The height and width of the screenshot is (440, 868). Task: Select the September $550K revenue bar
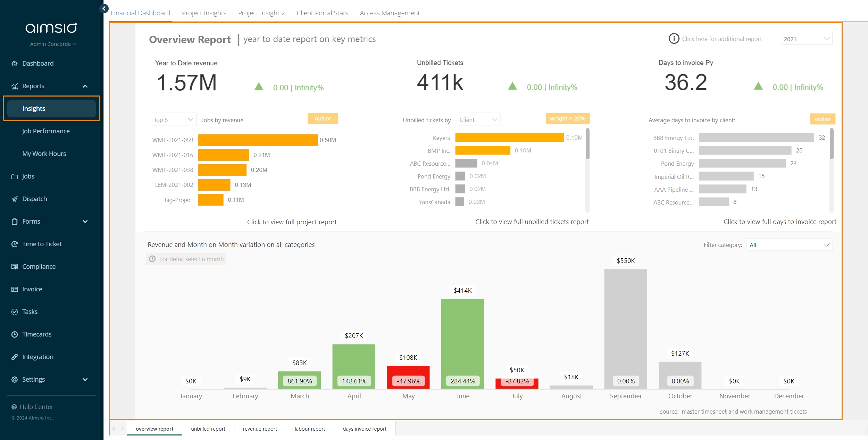point(625,329)
